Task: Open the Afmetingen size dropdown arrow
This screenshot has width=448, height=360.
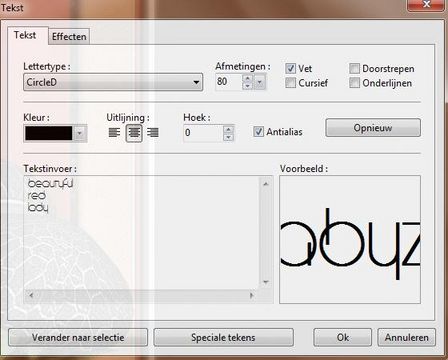Action: coord(260,82)
